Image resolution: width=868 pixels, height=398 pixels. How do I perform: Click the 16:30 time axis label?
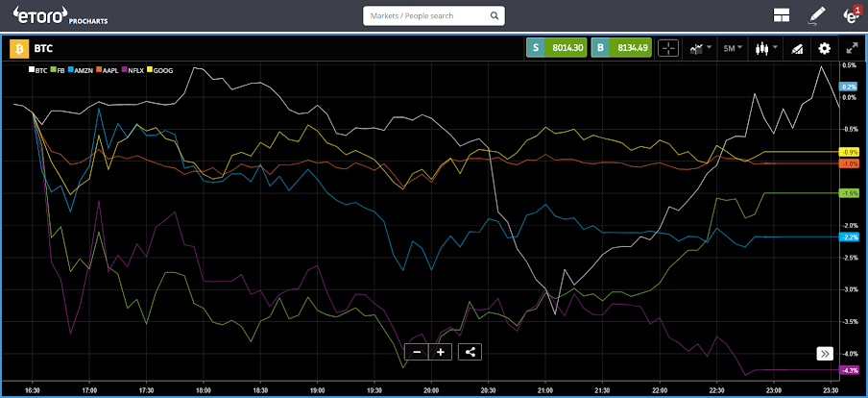coord(33,389)
